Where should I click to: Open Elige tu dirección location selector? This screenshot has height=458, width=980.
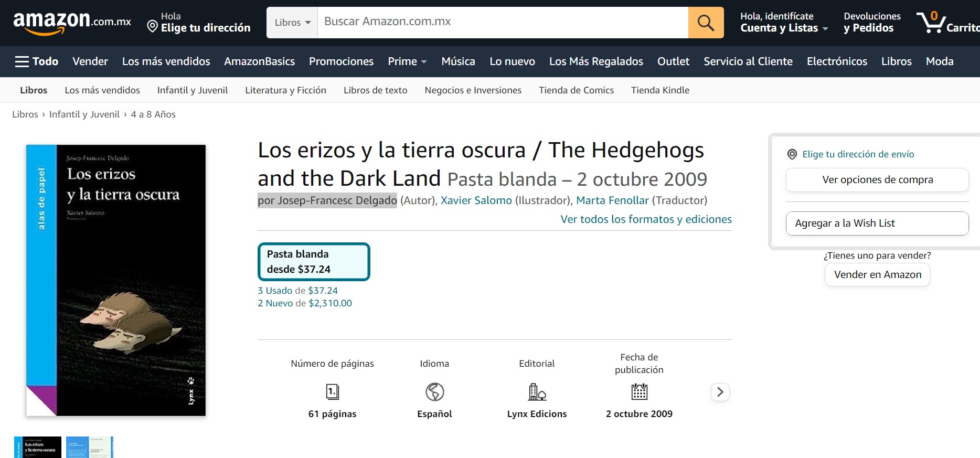tap(199, 22)
